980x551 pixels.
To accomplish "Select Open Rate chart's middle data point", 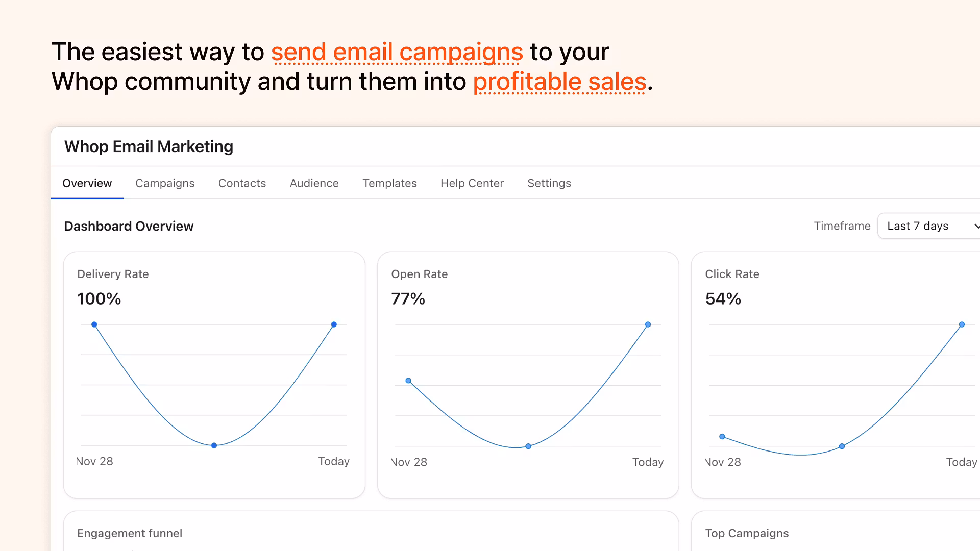I will click(x=528, y=446).
